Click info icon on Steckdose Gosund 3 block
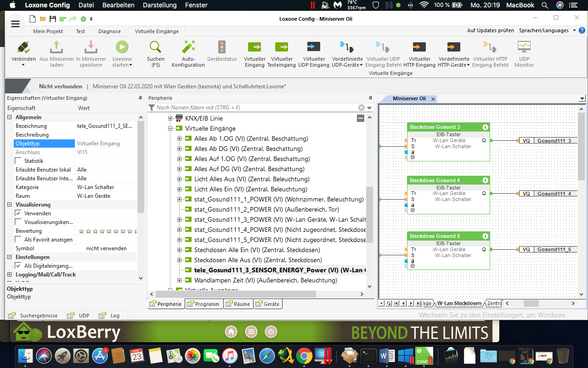This screenshot has height=368, width=588. coord(485,127)
